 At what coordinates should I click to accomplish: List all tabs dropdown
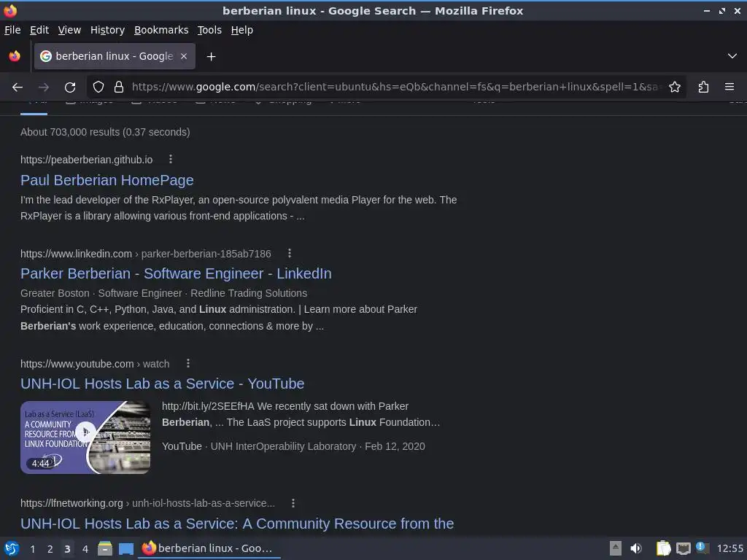[x=732, y=56]
